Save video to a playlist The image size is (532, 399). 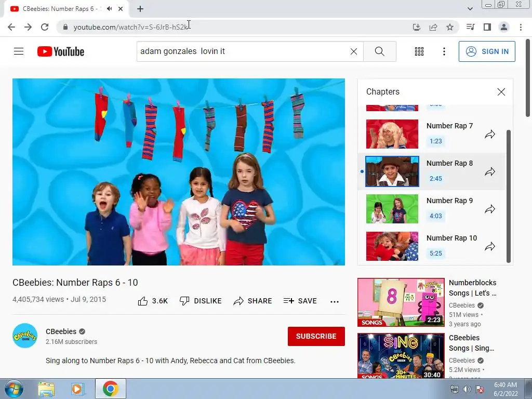click(x=300, y=301)
